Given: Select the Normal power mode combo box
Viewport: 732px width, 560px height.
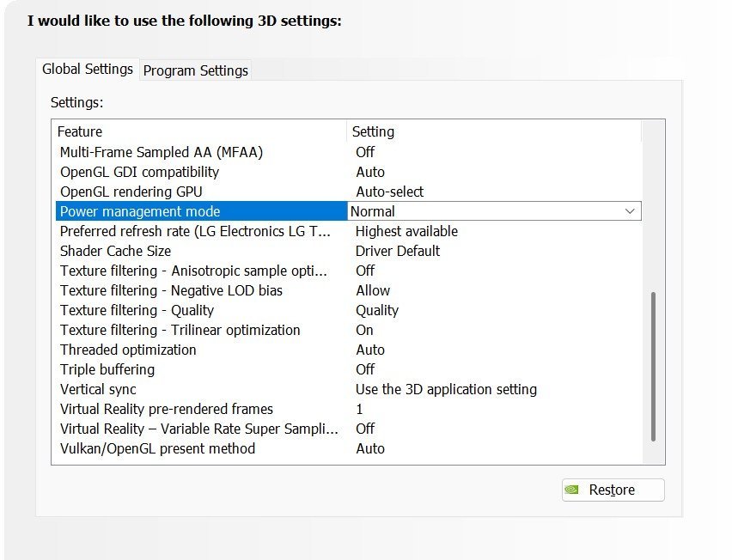Looking at the screenshot, I should point(494,211).
